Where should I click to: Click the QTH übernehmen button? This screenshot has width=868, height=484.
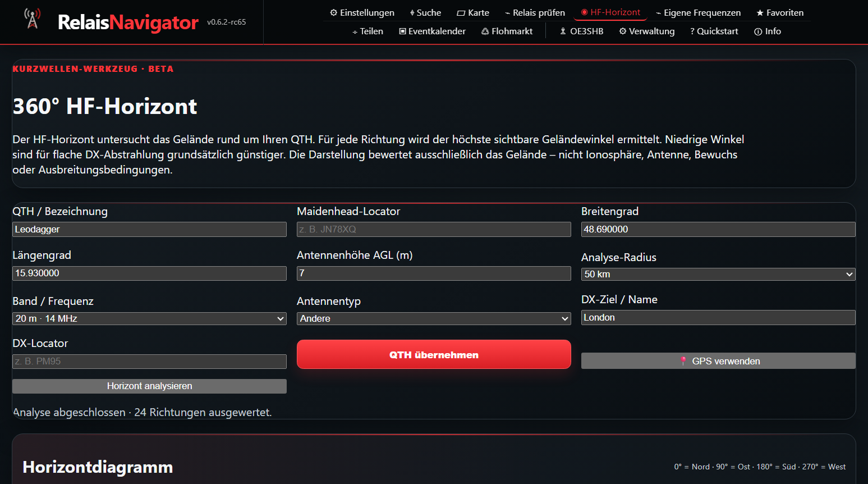click(x=434, y=354)
